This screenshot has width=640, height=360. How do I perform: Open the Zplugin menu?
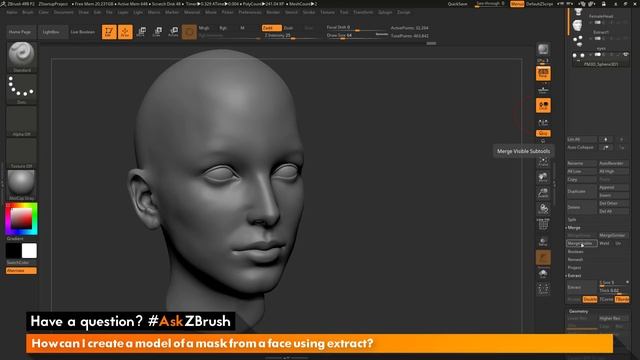pos(385,12)
